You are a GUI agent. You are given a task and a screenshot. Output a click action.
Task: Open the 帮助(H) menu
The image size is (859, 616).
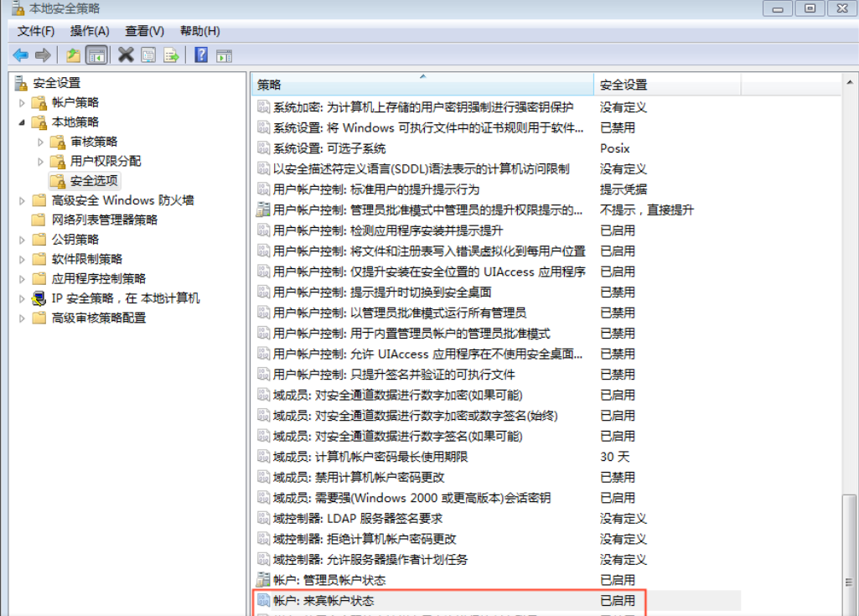pyautogui.click(x=199, y=31)
